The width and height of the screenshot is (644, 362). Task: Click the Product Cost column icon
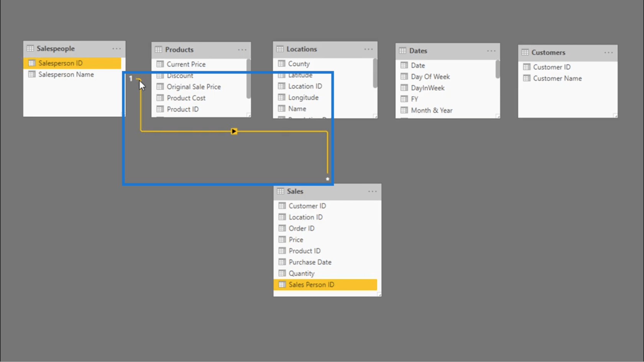point(160,98)
